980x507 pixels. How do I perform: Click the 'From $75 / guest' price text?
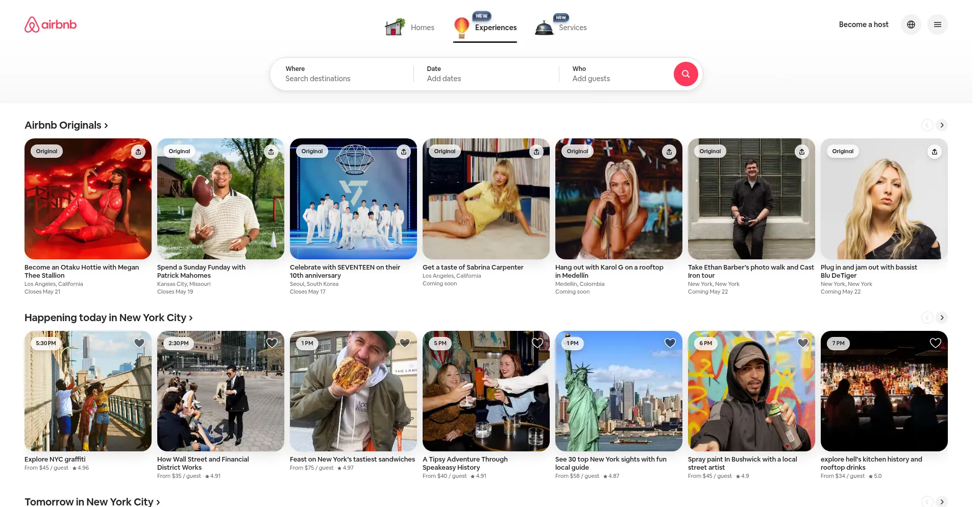[311, 468]
